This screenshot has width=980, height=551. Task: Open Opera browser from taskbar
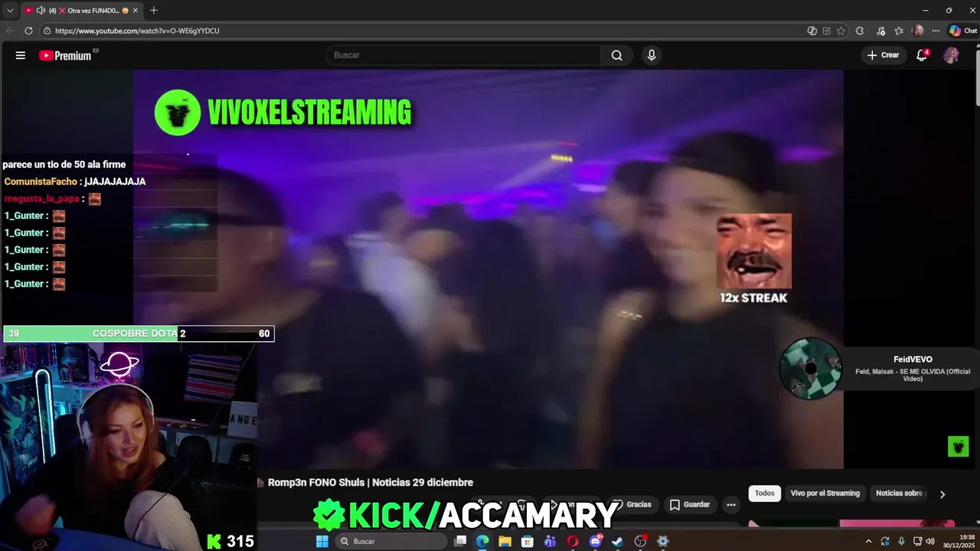573,541
